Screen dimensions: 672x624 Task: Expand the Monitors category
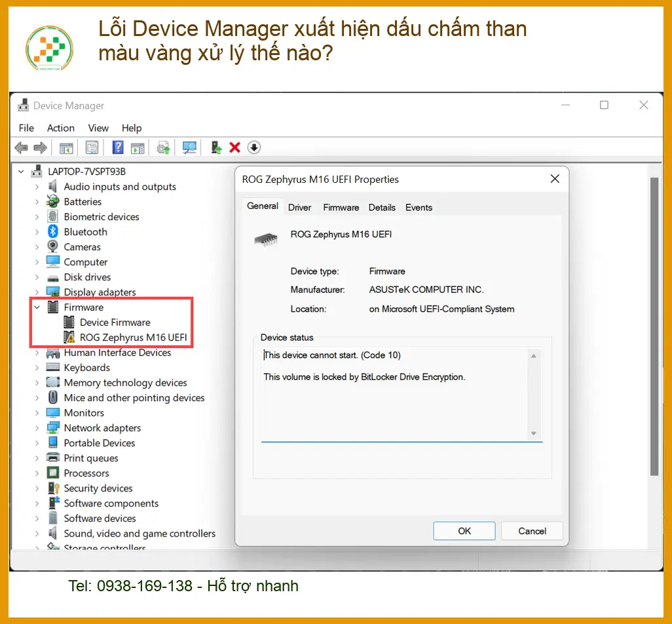click(x=37, y=412)
